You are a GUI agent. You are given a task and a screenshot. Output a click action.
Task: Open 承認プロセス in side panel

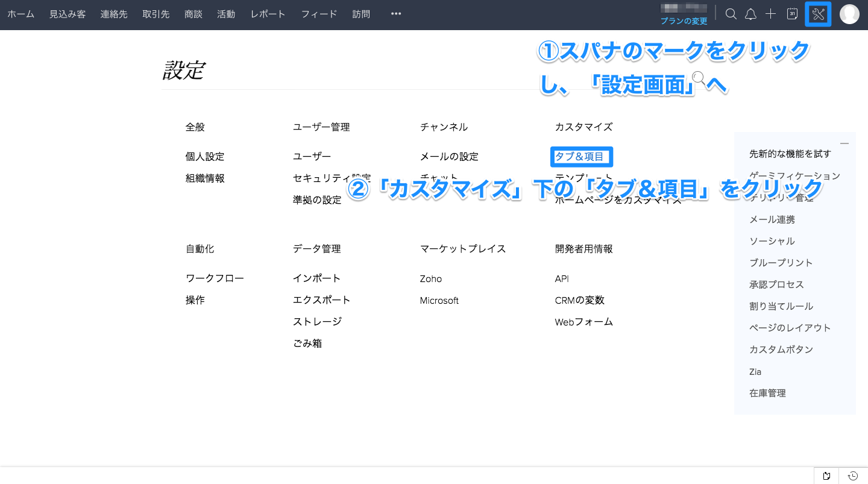click(776, 284)
